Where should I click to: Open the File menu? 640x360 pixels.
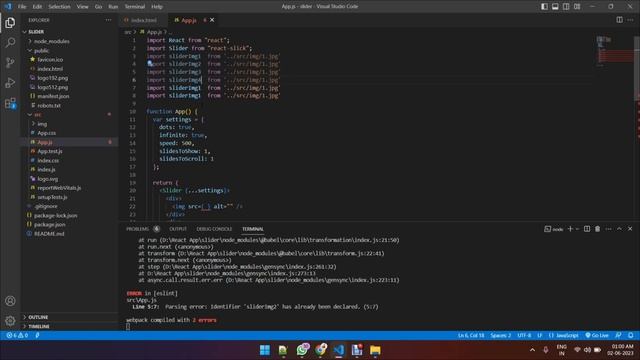click(22, 7)
